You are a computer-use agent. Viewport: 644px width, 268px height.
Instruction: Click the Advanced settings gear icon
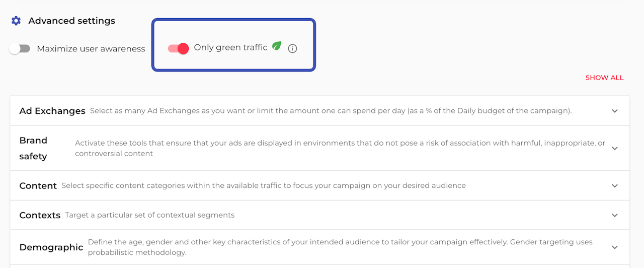click(16, 21)
